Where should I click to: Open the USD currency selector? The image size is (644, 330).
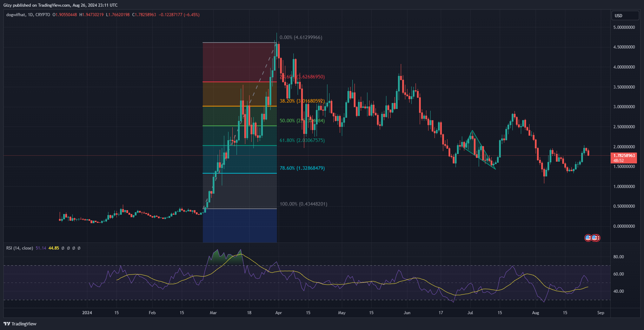point(625,15)
